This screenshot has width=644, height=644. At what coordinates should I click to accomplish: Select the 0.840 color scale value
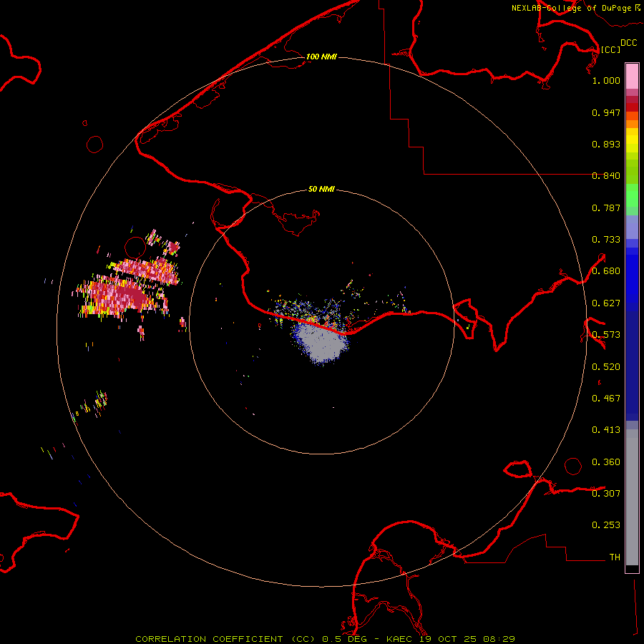coord(606,176)
